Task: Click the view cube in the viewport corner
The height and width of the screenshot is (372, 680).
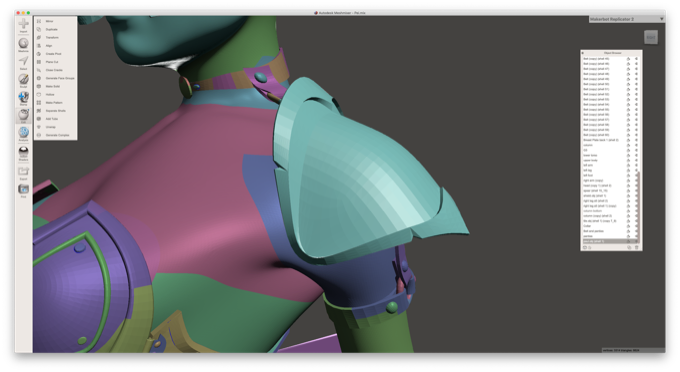Action: 651,37
